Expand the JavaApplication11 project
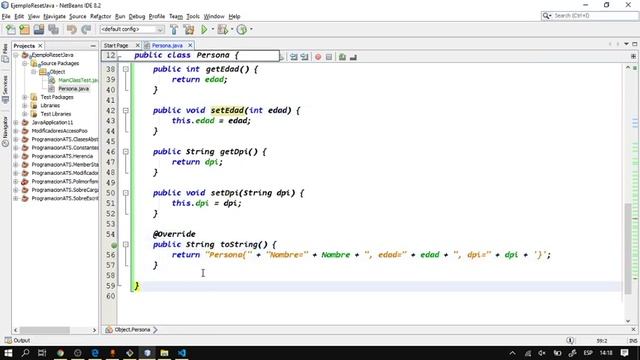The width and height of the screenshot is (640, 360). click(x=16, y=122)
